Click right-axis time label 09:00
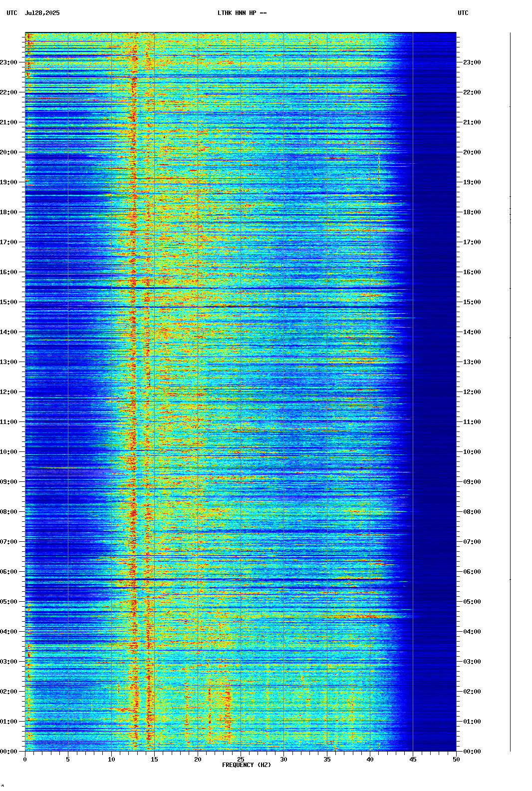The image size is (532, 791). (x=472, y=482)
